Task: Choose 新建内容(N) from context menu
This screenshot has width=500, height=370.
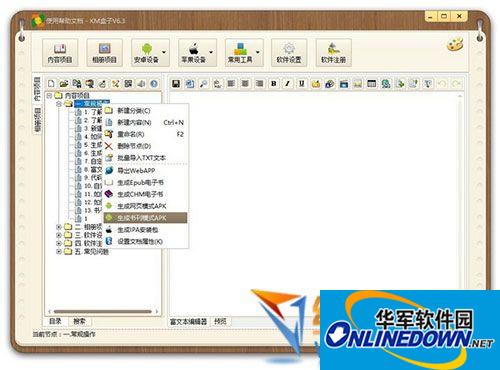Action: 146,122
